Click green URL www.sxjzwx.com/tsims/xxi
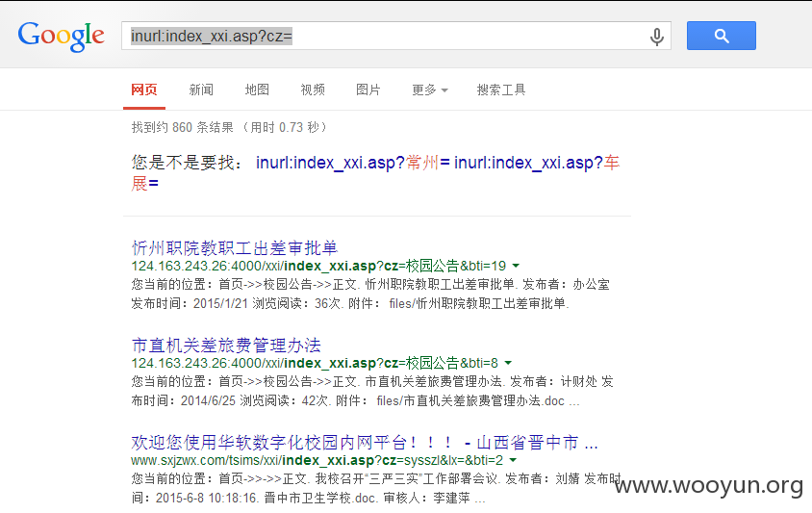 tap(317, 460)
